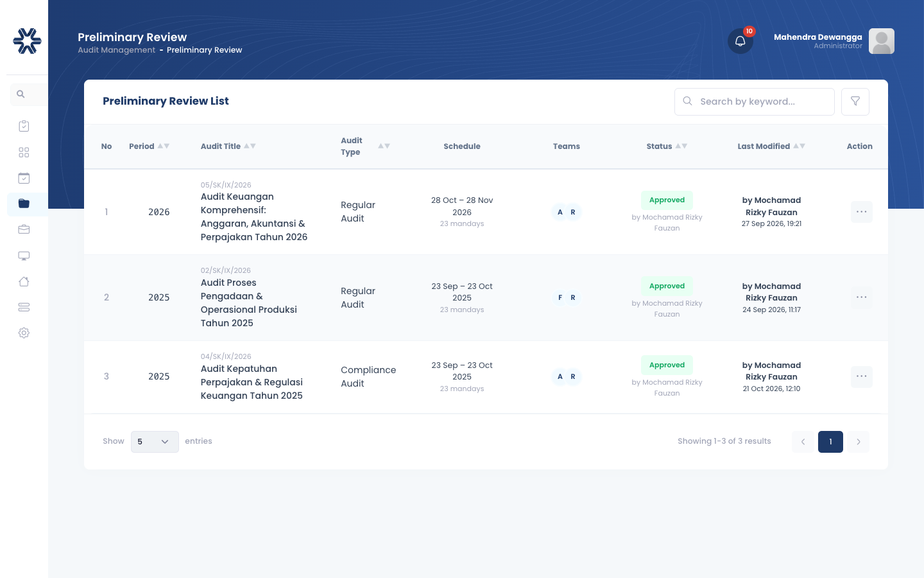Sort the table by Audit Title
This screenshot has width=924, height=578.
pyautogui.click(x=250, y=146)
